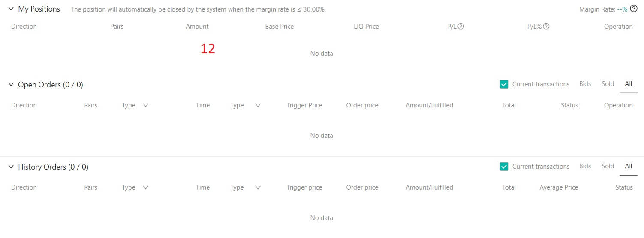Uncheck Current transactions in History Orders
The width and height of the screenshot is (644, 238).
[504, 167]
